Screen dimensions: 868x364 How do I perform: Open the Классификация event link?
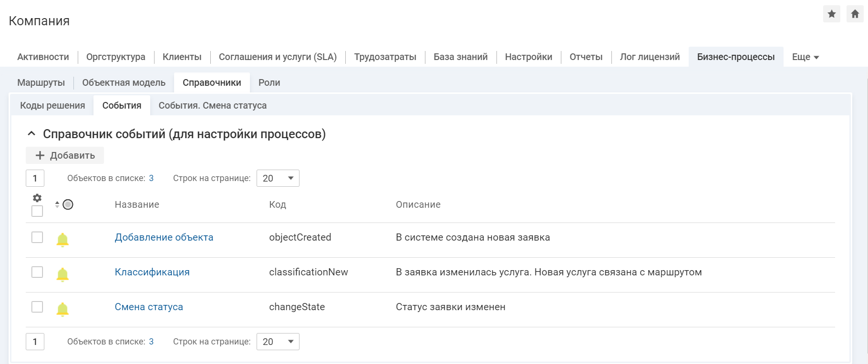click(152, 272)
